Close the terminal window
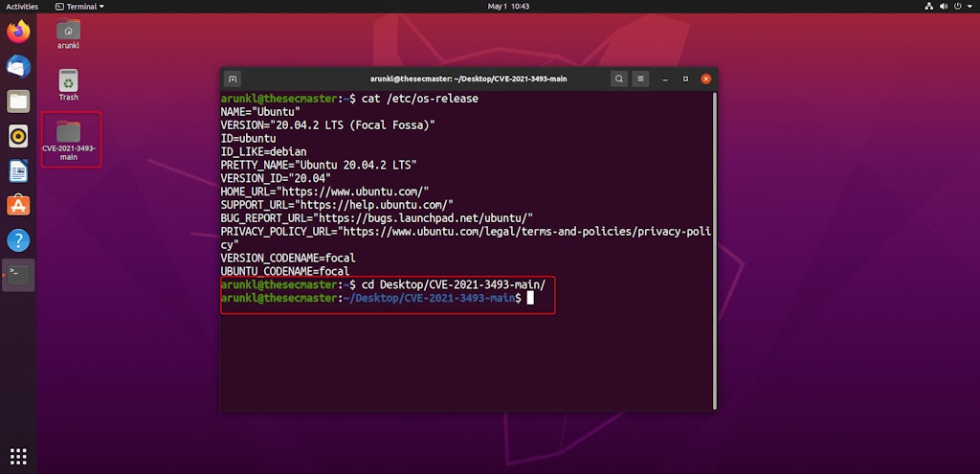Screen dimensions: 980x474 tap(705, 79)
